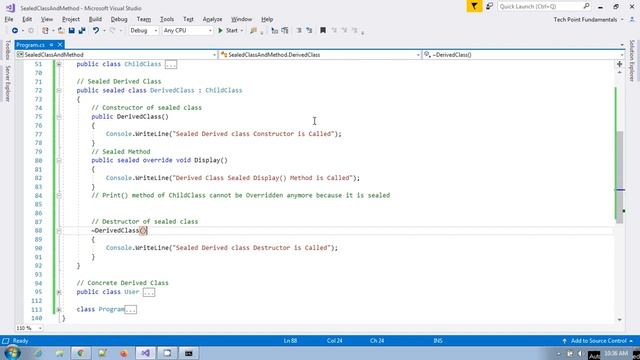Click the Firefox taskbar icon
Viewport: 640px width, 360px height.
coord(124,353)
